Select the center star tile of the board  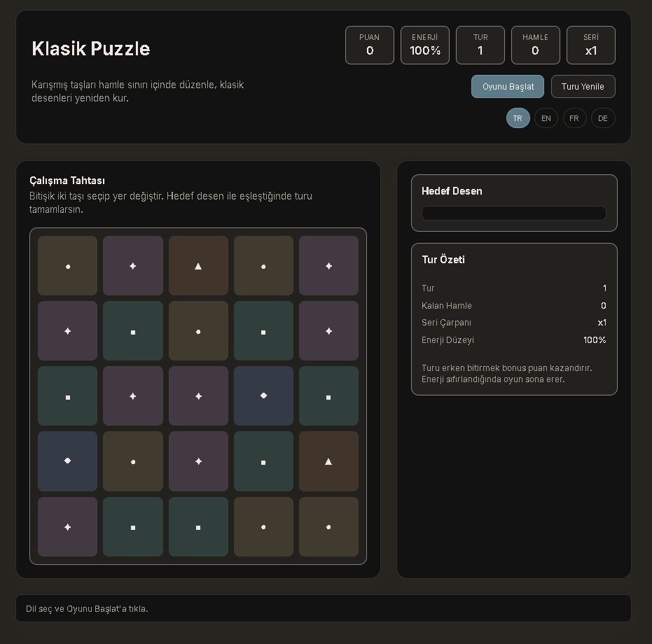click(x=198, y=396)
